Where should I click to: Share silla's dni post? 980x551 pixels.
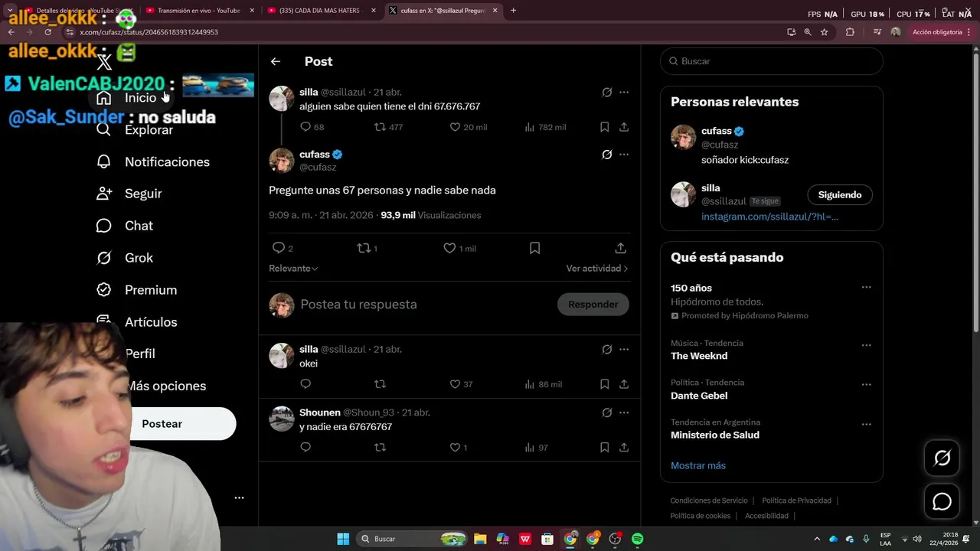[x=624, y=127]
